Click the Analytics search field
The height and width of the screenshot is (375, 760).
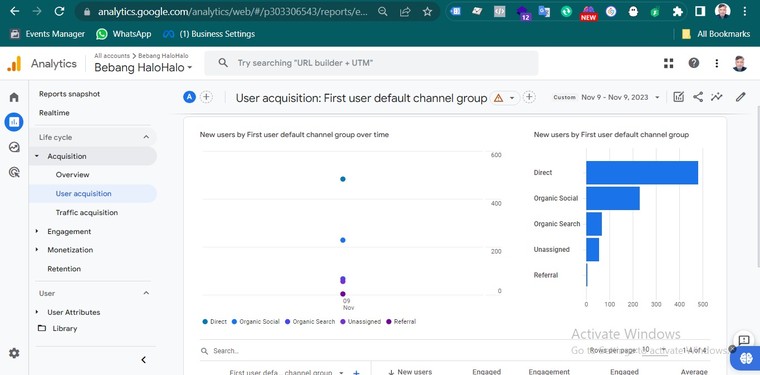371,63
